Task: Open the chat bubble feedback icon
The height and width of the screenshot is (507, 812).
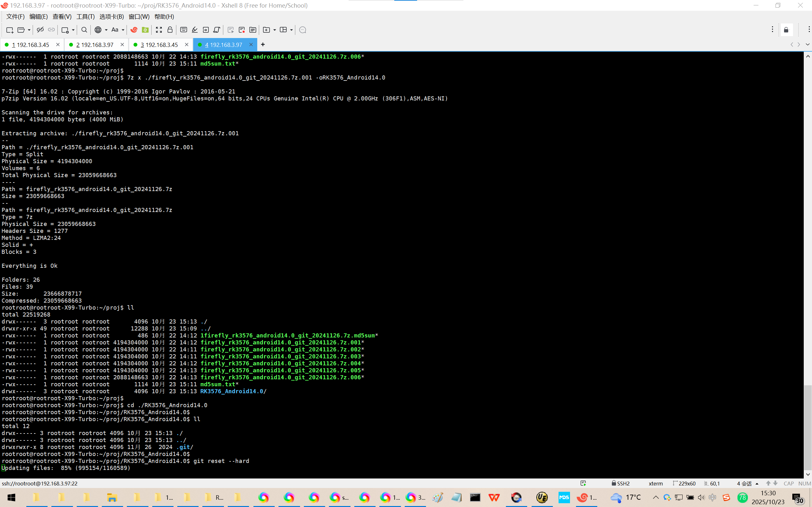Action: point(302,30)
